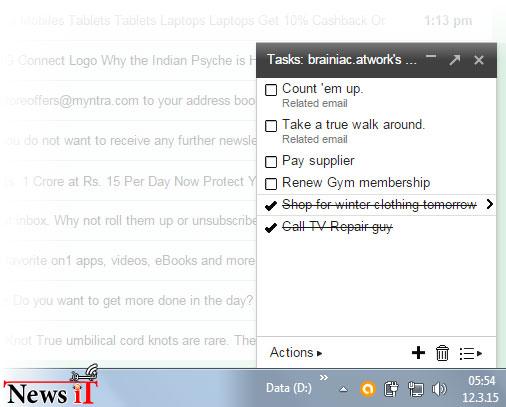Uncheck 'Call TV Repair guy' task
Screen dimensions: 506x407
click(271, 228)
